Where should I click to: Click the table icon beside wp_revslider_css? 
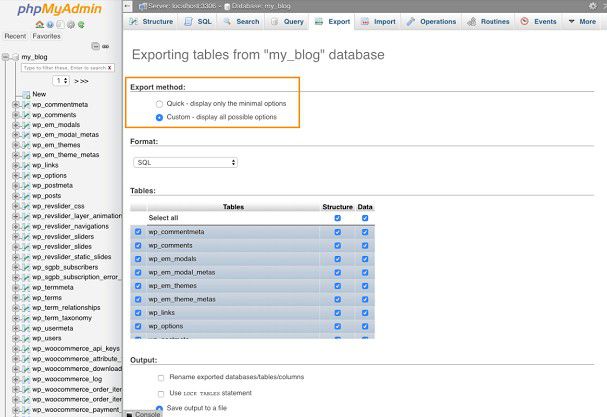(26, 206)
